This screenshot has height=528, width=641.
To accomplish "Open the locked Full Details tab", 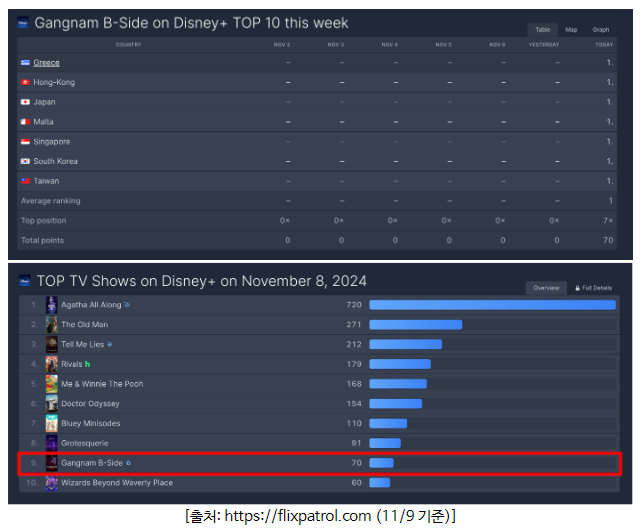I will tap(592, 288).
